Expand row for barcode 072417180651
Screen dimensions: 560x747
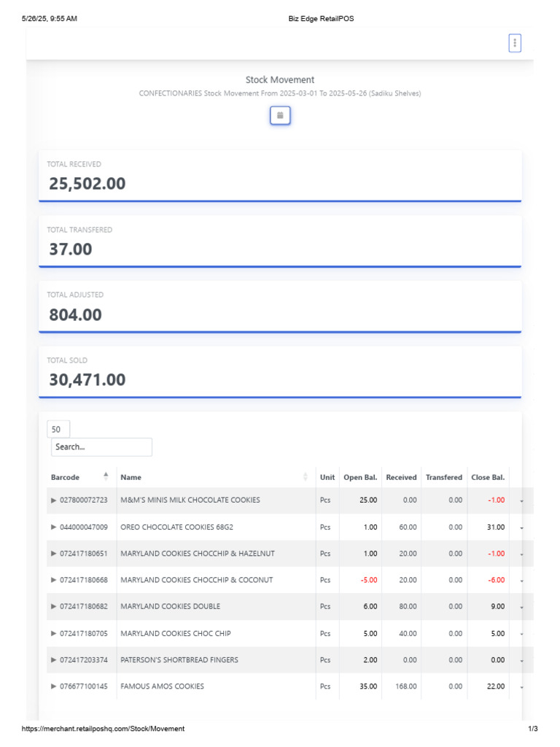click(x=53, y=554)
